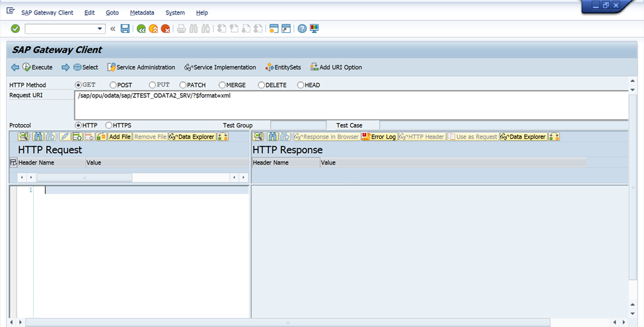The image size is (644, 327).
Task: Select the GET HTTP method
Action: (x=78, y=85)
